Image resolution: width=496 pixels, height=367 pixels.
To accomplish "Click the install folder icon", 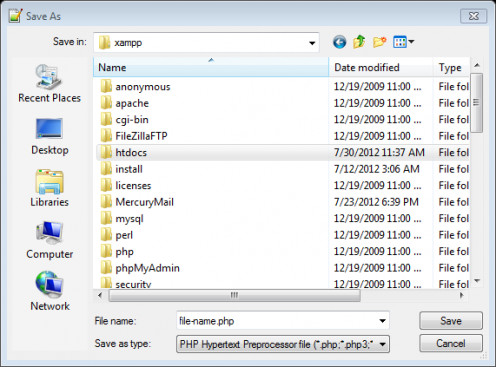I will point(106,169).
